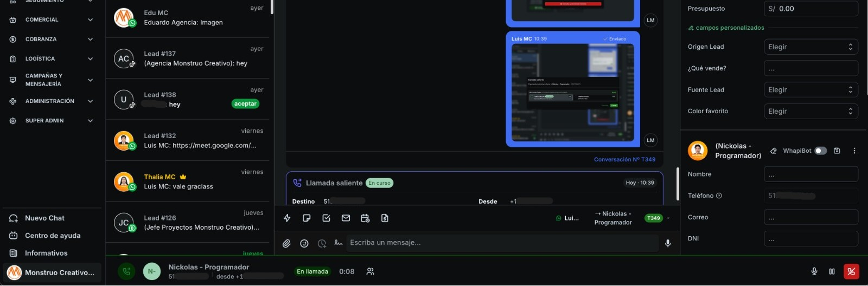
Task: Open the Lead #126 conversation
Action: pyautogui.click(x=187, y=222)
